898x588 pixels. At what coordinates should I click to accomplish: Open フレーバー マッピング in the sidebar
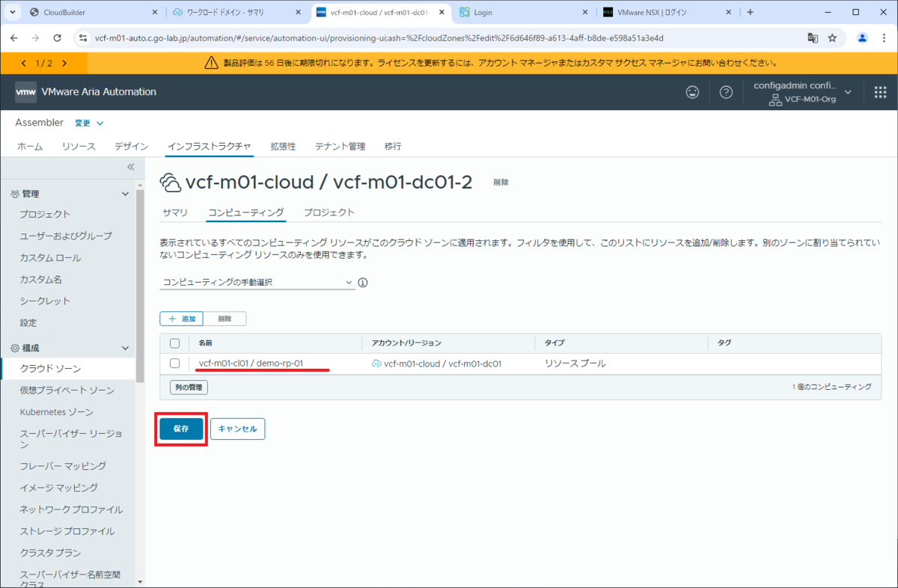tap(63, 466)
